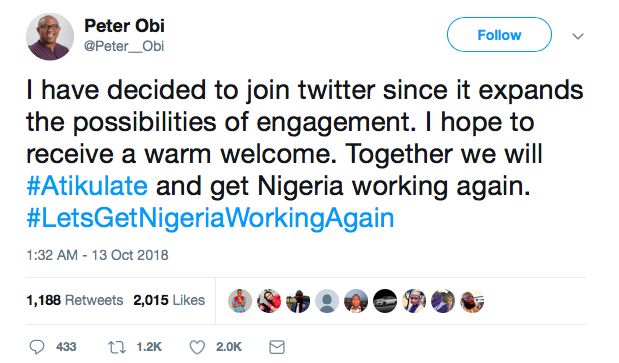
Task: Click the reply speech bubble icon
Action: point(37,347)
